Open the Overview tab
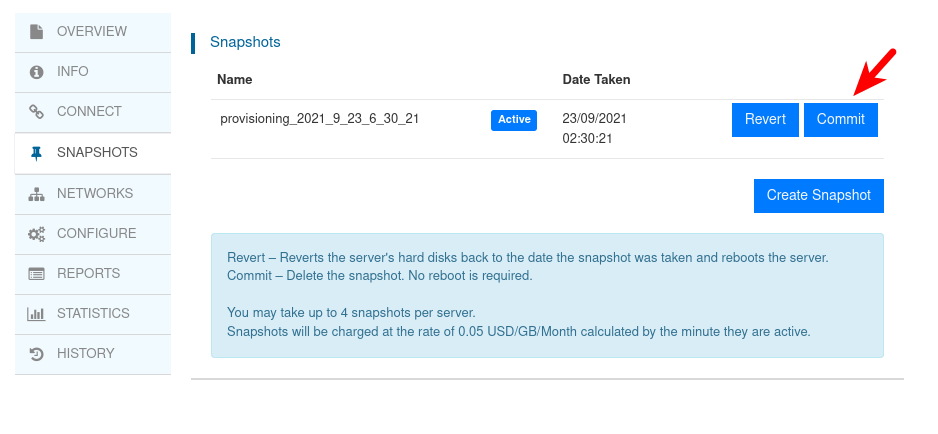 click(92, 32)
